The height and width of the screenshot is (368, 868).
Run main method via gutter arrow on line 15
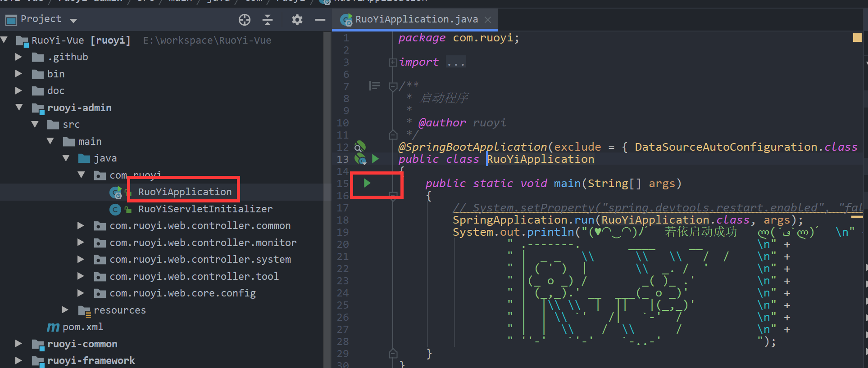367,183
